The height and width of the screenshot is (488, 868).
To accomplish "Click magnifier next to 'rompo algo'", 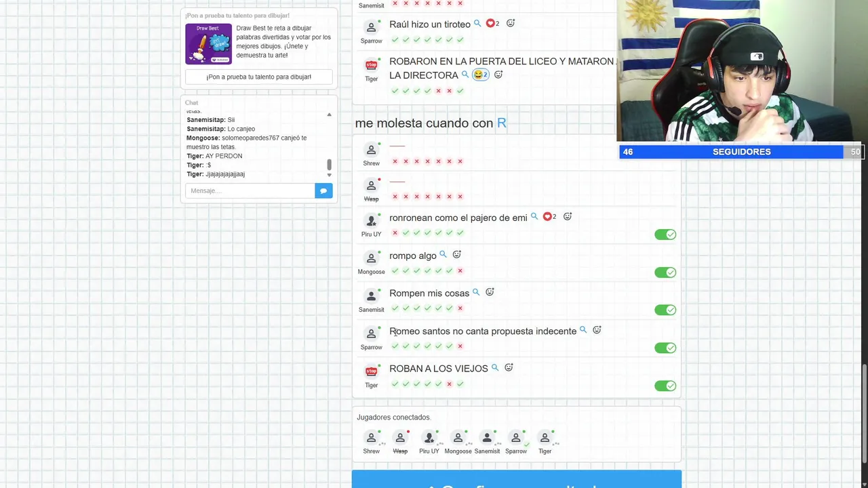I will 443,255.
